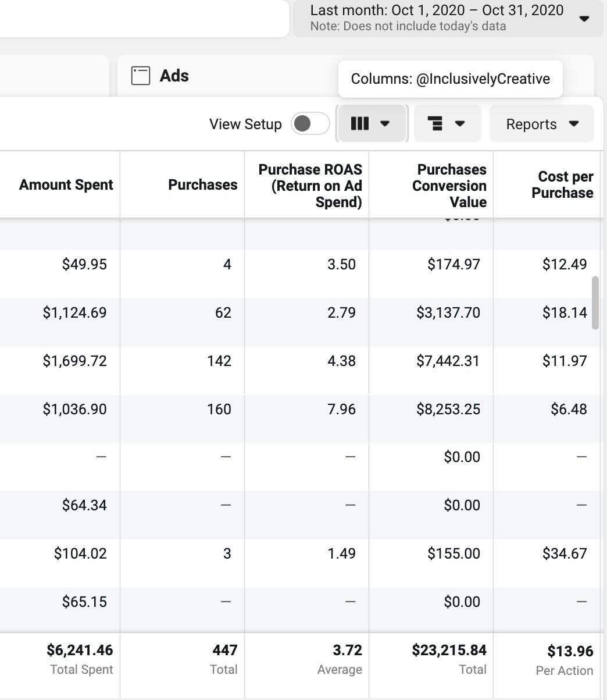Switch to the Ads tab

tap(174, 76)
